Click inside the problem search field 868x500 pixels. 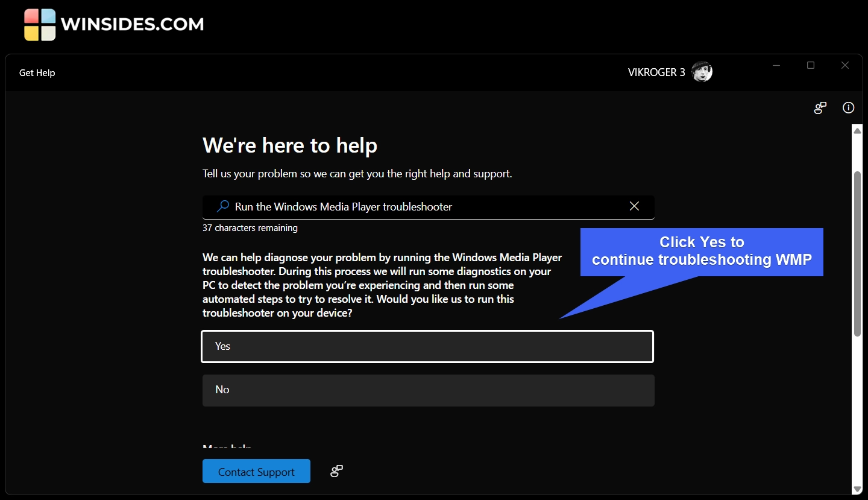click(x=422, y=207)
